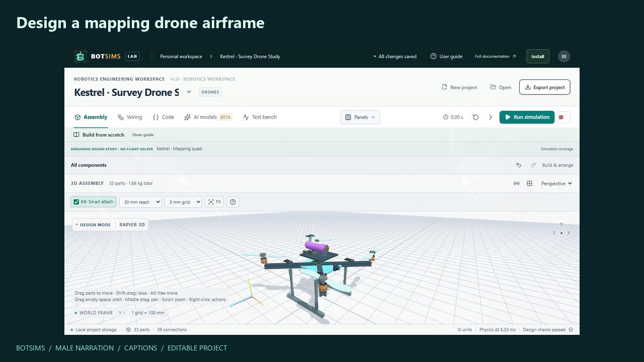Click the simulation clock time icon
The height and width of the screenshot is (362, 644).
[446, 117]
